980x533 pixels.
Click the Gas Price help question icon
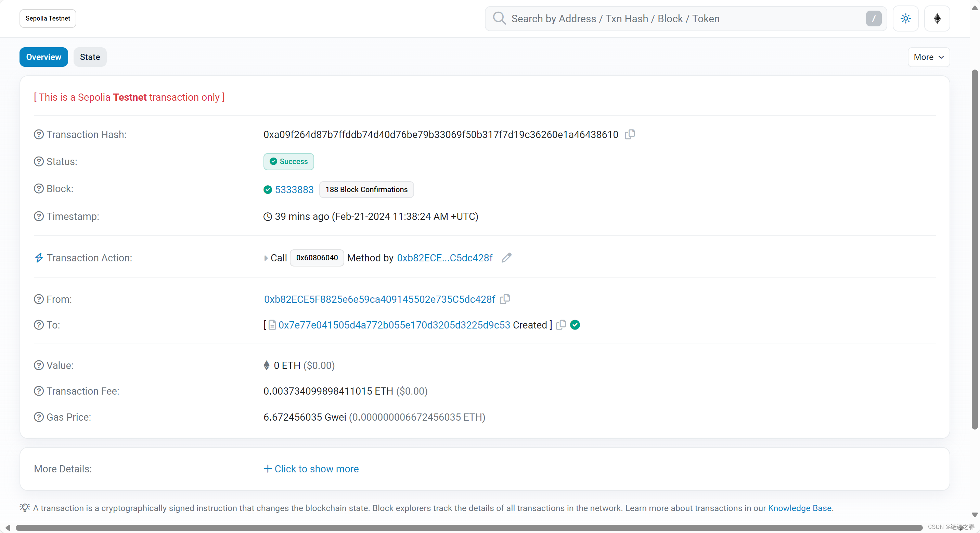(x=39, y=417)
